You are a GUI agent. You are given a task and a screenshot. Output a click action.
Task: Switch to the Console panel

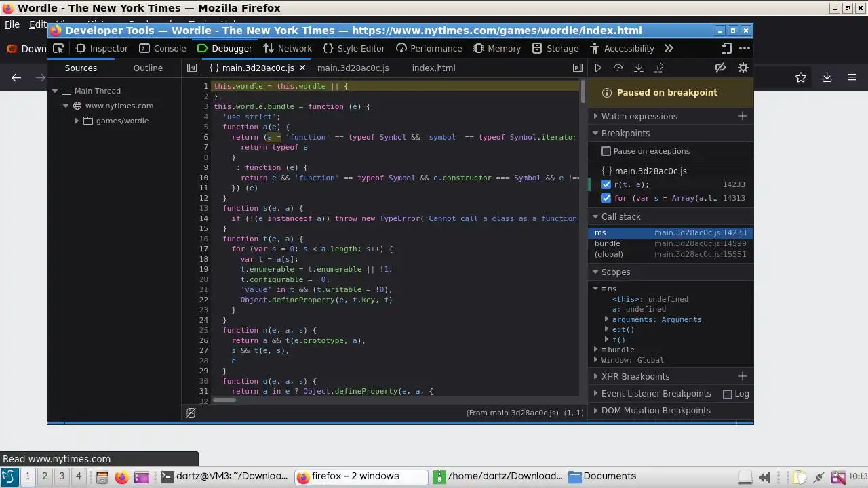[x=163, y=48]
